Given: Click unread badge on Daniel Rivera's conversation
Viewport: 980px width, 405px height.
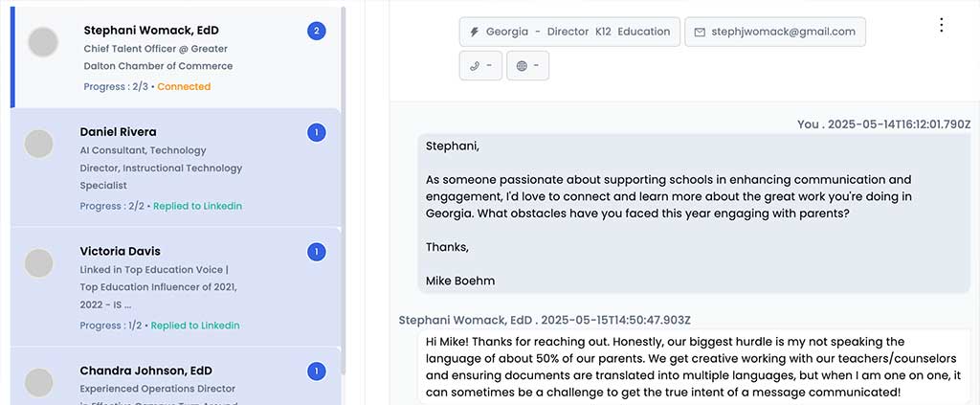Looking at the screenshot, I should (x=316, y=132).
